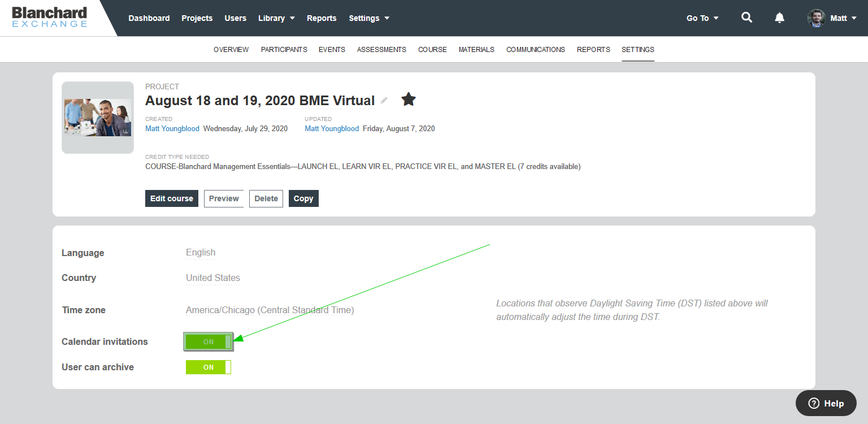The width and height of the screenshot is (868, 424).
Task: Expand the Library dropdown menu
Action: (276, 18)
